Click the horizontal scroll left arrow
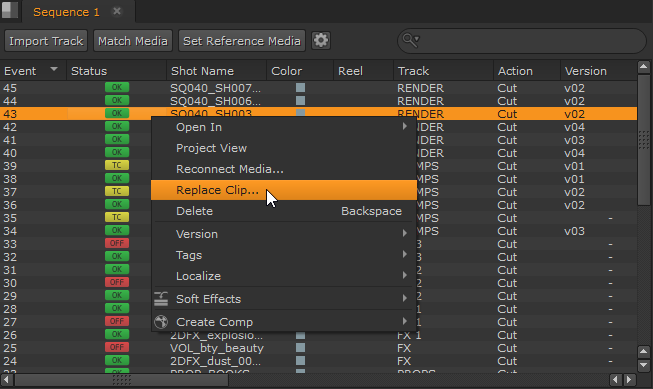 (x=7, y=379)
